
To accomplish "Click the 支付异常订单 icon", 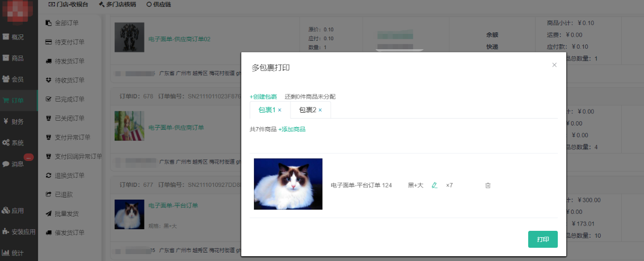I will 49,137.
